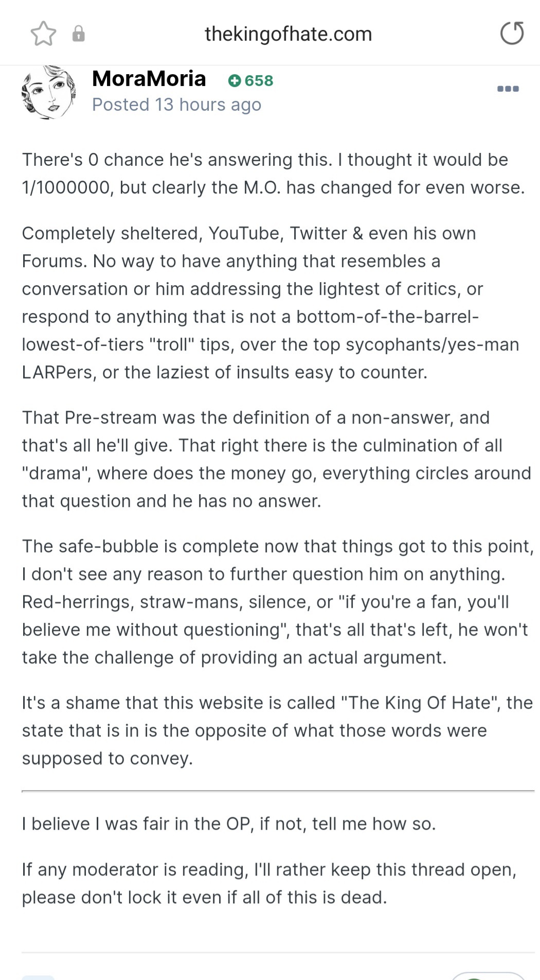This screenshot has height=980, width=540.
Task: Click the green plus reputation icon
Action: click(235, 81)
